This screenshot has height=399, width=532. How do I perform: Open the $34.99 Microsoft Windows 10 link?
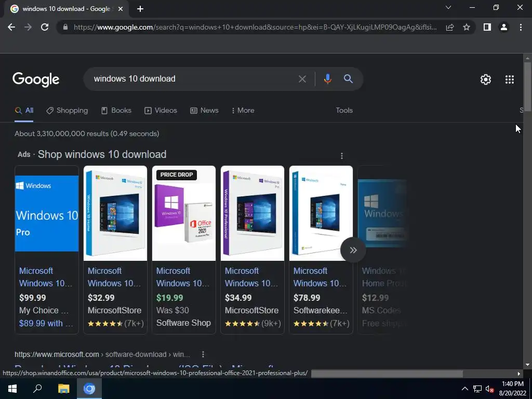point(251,277)
